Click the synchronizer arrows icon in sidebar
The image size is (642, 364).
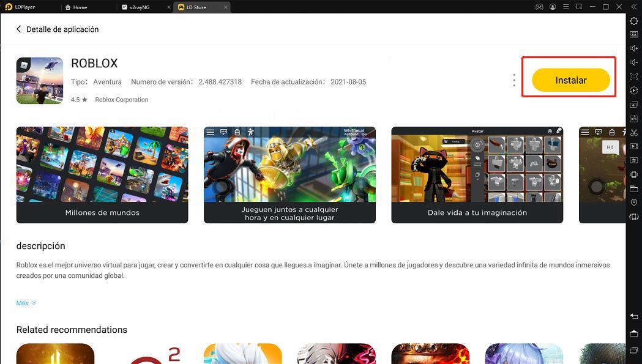tap(634, 160)
